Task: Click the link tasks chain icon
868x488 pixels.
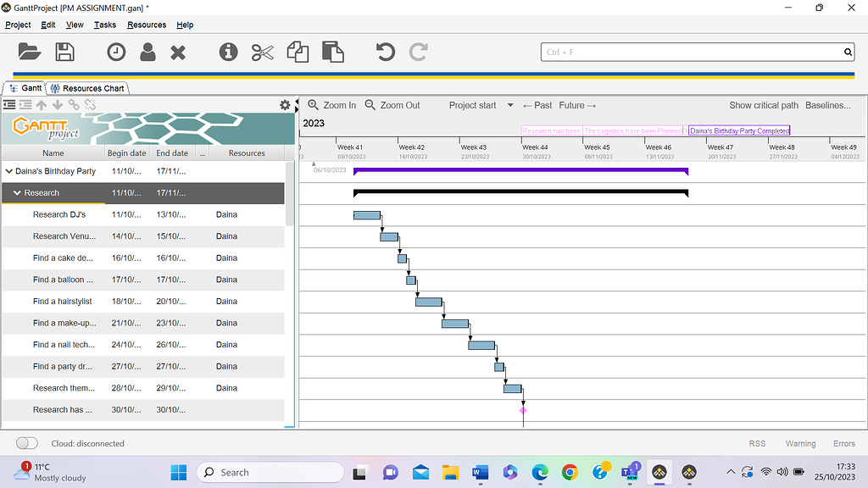Action: pyautogui.click(x=73, y=105)
